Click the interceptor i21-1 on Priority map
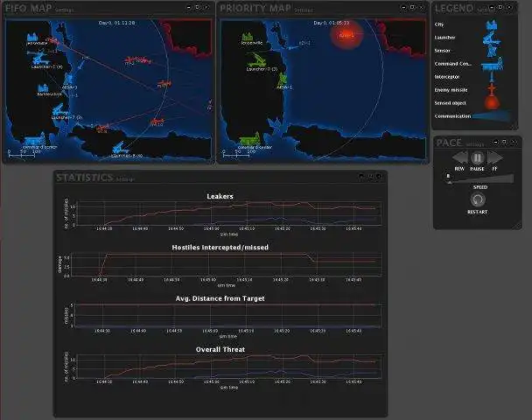 click(292, 47)
